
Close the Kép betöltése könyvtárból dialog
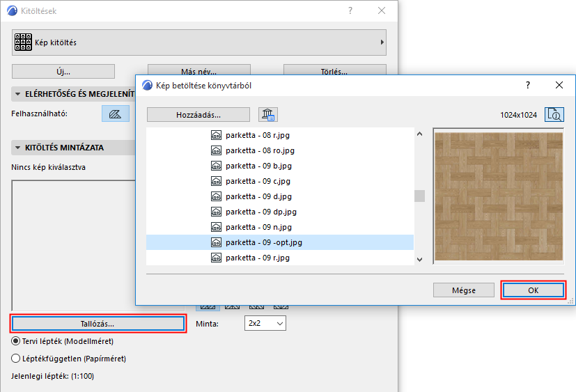[559, 85]
